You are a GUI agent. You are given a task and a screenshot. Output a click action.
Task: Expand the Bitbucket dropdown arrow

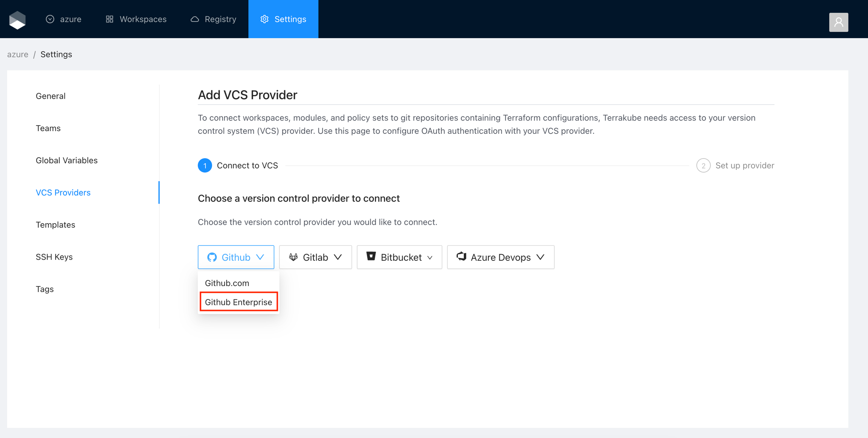(x=430, y=258)
